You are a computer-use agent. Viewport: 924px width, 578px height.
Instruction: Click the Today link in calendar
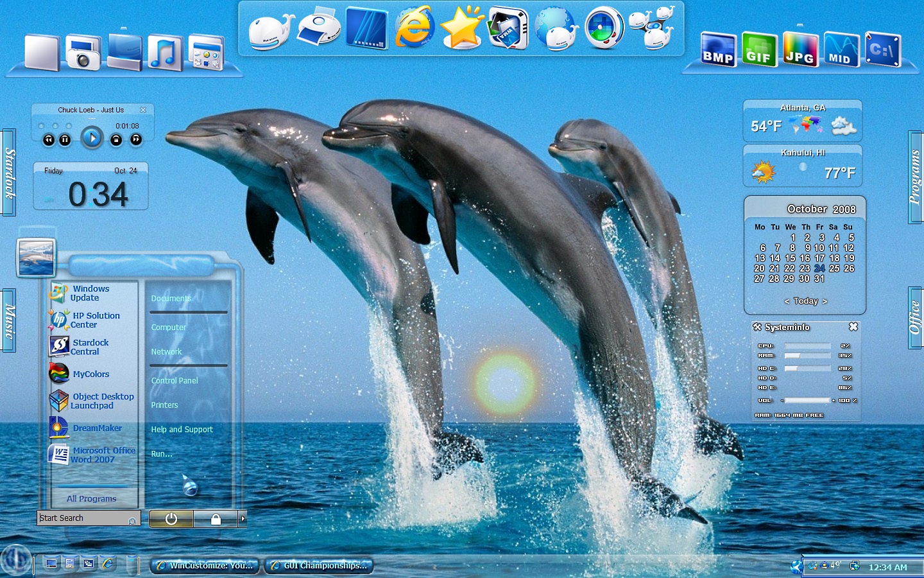pos(805,301)
